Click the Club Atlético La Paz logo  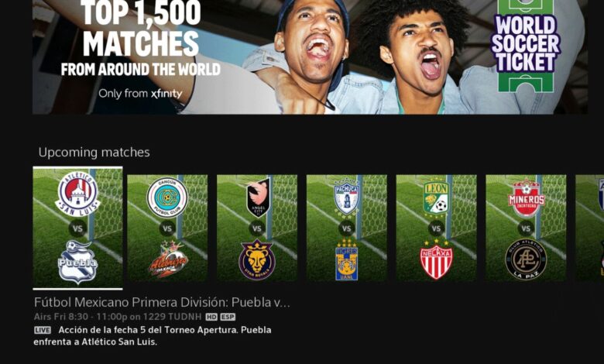point(526,259)
